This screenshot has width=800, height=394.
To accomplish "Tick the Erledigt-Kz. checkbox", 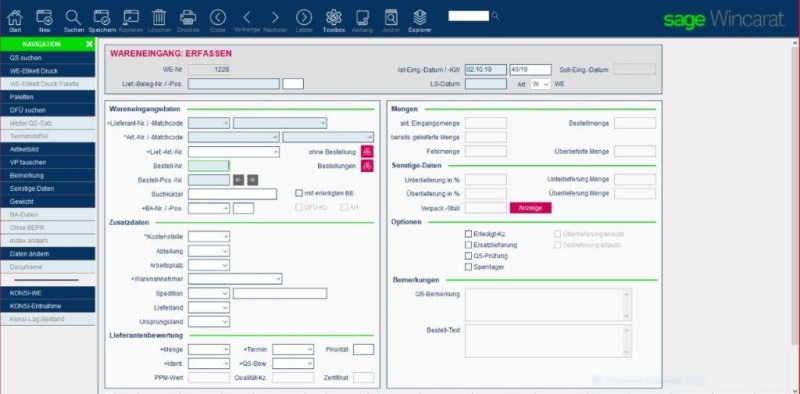I will coord(468,234).
